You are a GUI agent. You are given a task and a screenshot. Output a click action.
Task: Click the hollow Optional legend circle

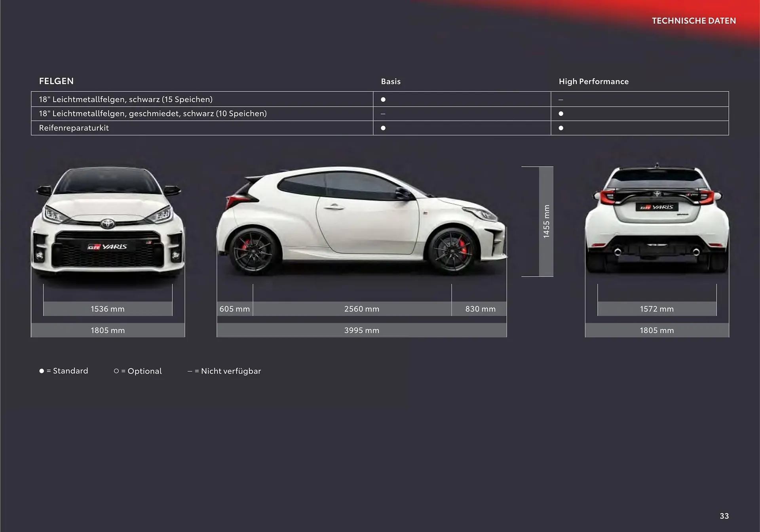[116, 371]
